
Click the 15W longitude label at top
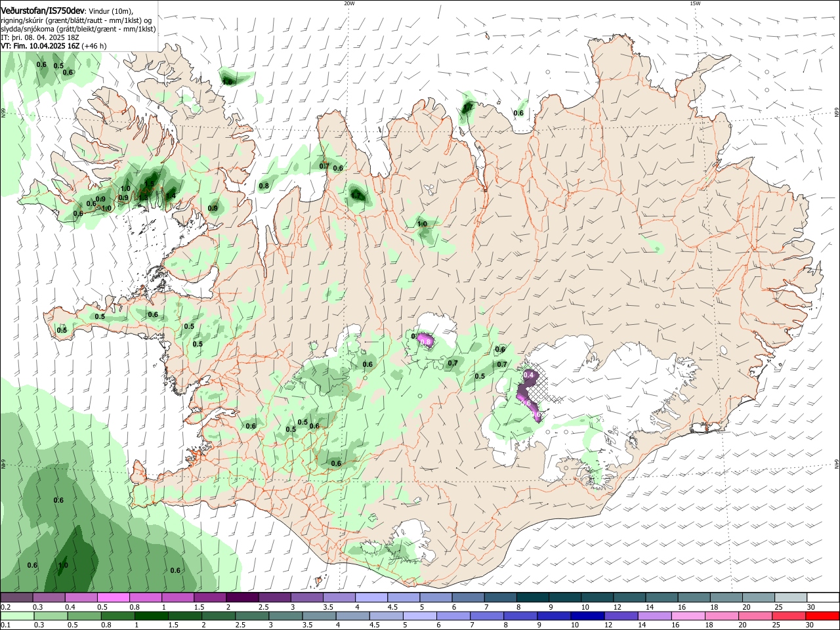pyautogui.click(x=695, y=3)
